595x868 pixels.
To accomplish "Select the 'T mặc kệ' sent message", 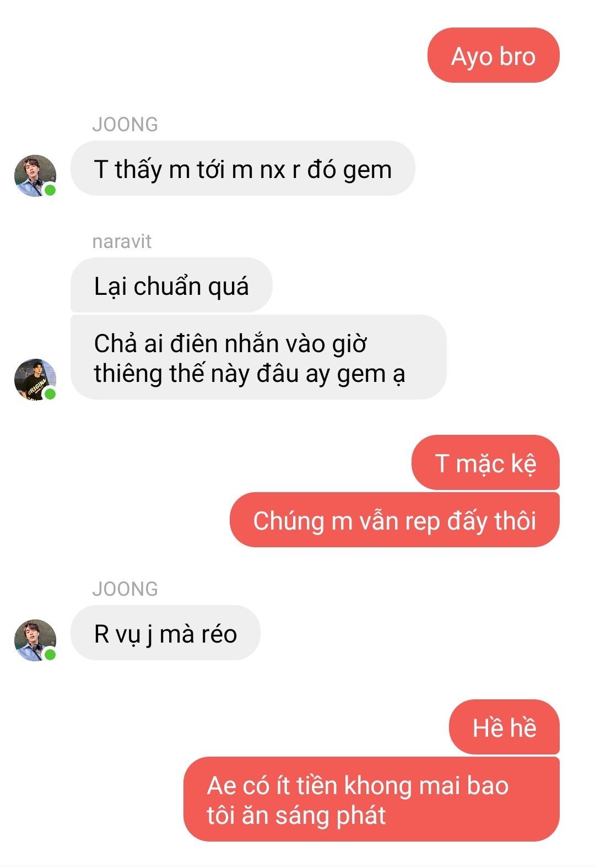I will 485,463.
